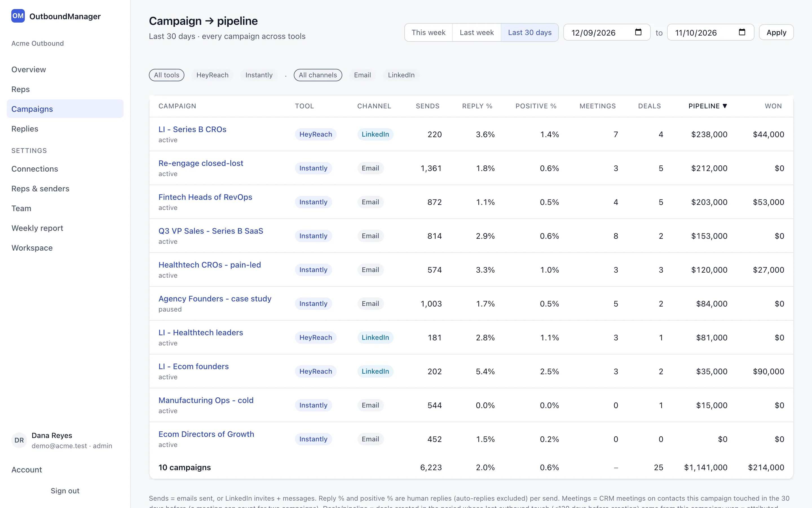Sort by the WON column header

click(x=773, y=106)
